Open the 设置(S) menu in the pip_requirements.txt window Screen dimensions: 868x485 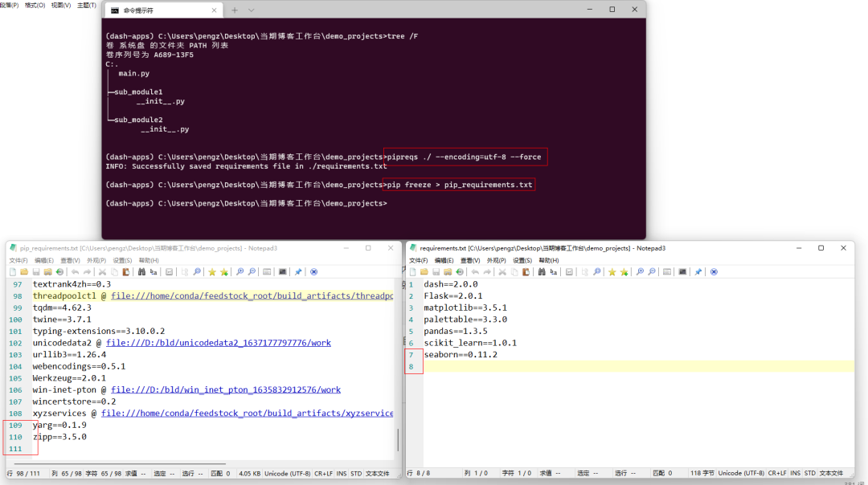pyautogui.click(x=122, y=260)
